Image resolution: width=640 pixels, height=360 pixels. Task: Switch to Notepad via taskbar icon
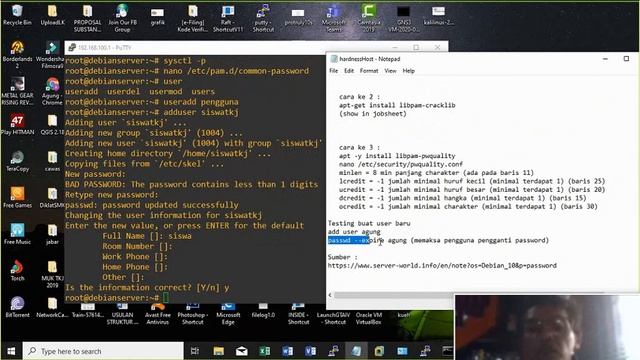point(356,351)
